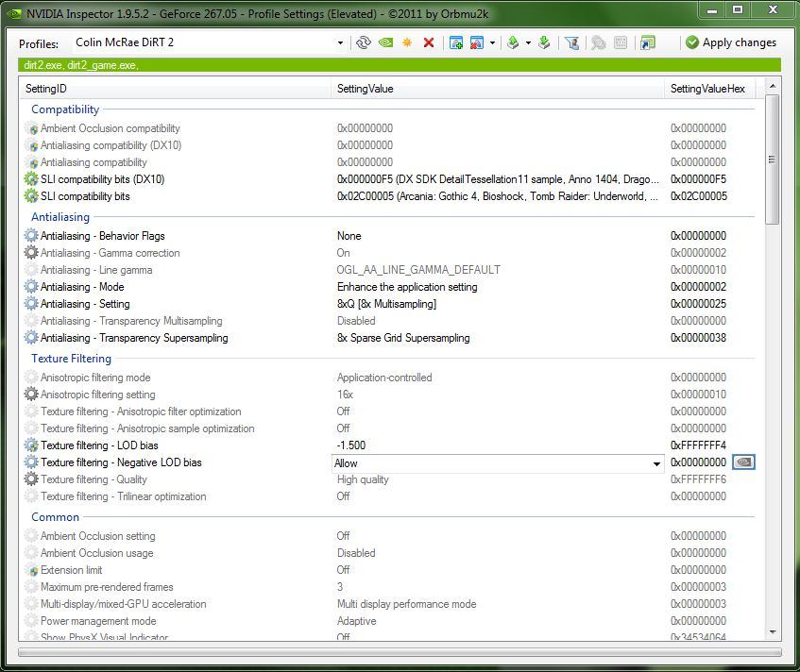Click hex value 0x02C00005

(699, 196)
